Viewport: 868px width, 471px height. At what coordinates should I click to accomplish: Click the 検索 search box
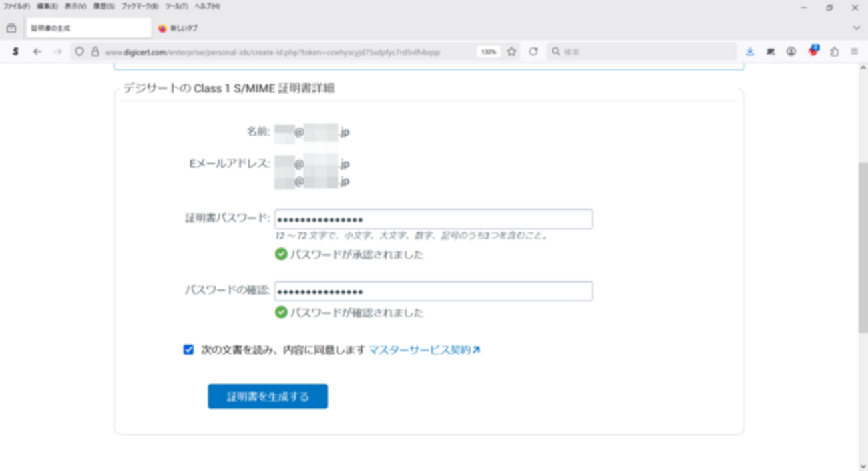[x=642, y=51]
